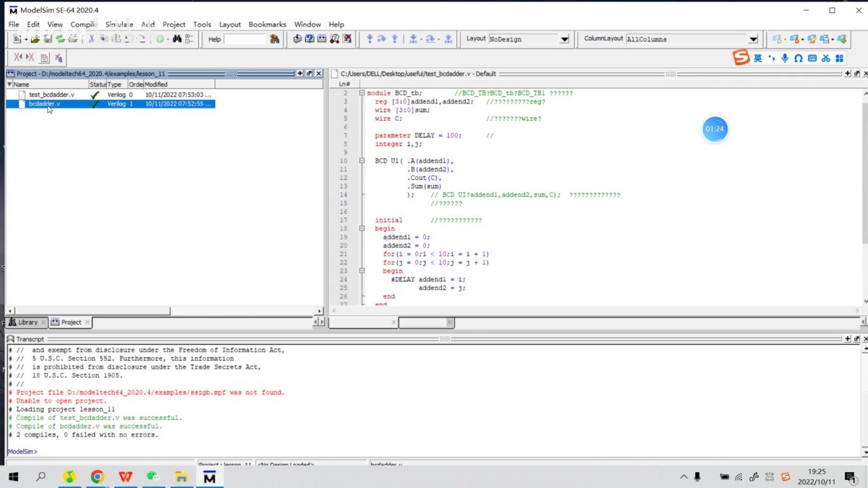Click the WeChat icon in the taskbar
The width and height of the screenshot is (868, 488).
tap(153, 476)
